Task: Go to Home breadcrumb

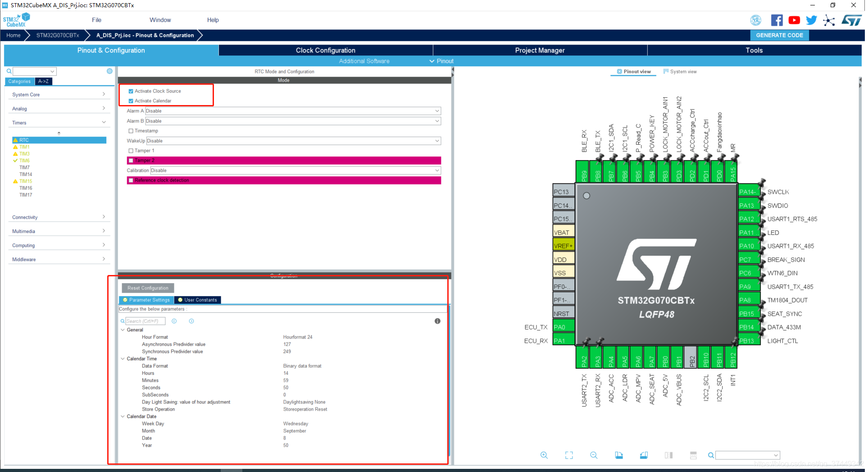Action: coord(14,35)
